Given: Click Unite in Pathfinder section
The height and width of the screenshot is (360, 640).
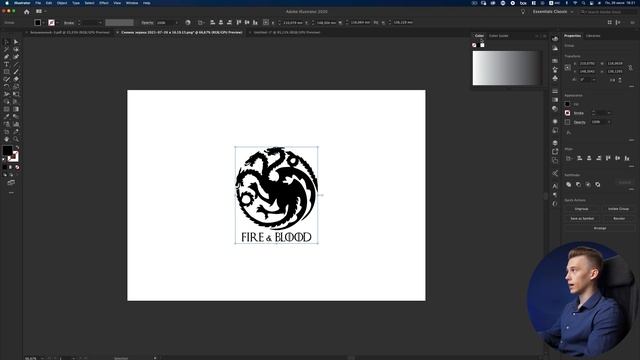Looking at the screenshot, I should [569, 184].
